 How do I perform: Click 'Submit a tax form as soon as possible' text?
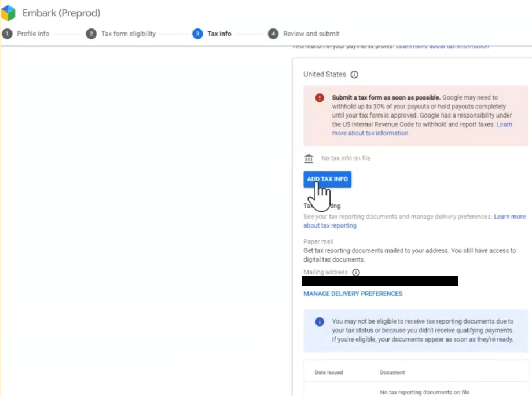(x=386, y=98)
